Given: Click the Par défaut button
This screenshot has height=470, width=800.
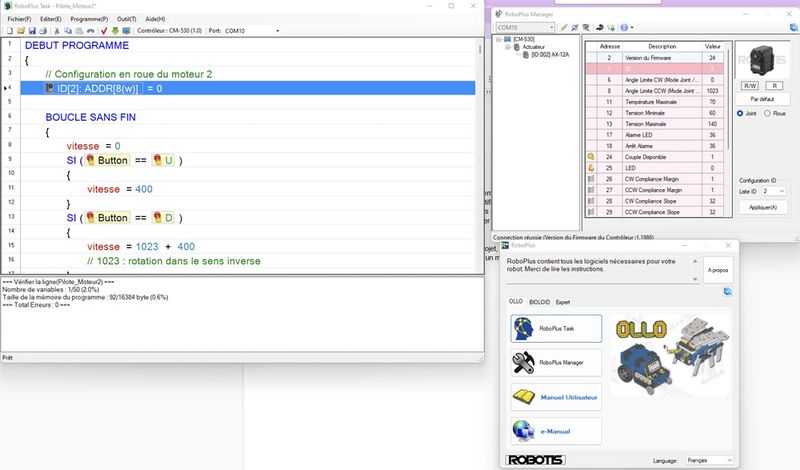Looking at the screenshot, I should click(761, 99).
